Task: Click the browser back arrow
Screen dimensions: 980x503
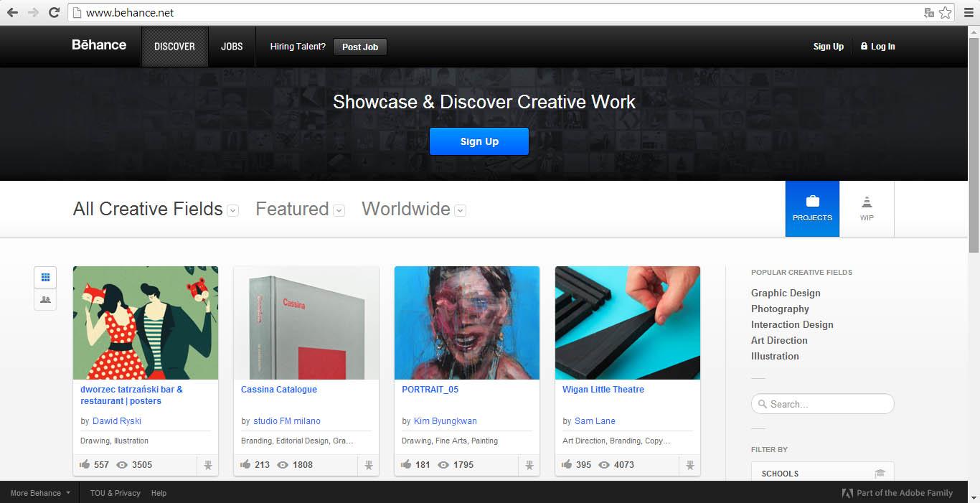Action: point(12,12)
